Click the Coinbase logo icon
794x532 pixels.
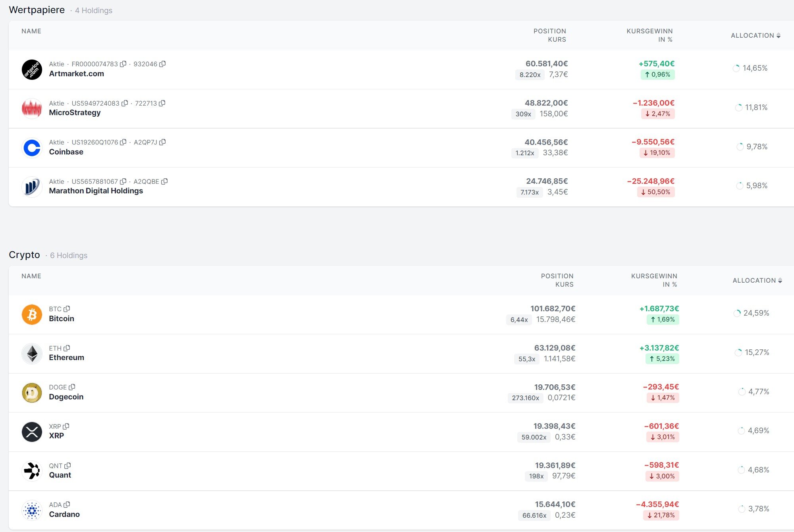point(32,148)
